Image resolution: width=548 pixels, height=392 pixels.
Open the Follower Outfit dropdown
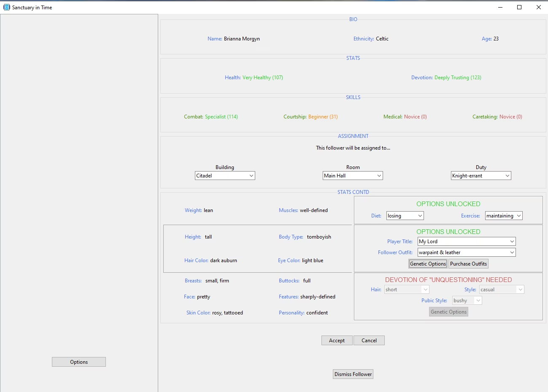click(x=467, y=252)
